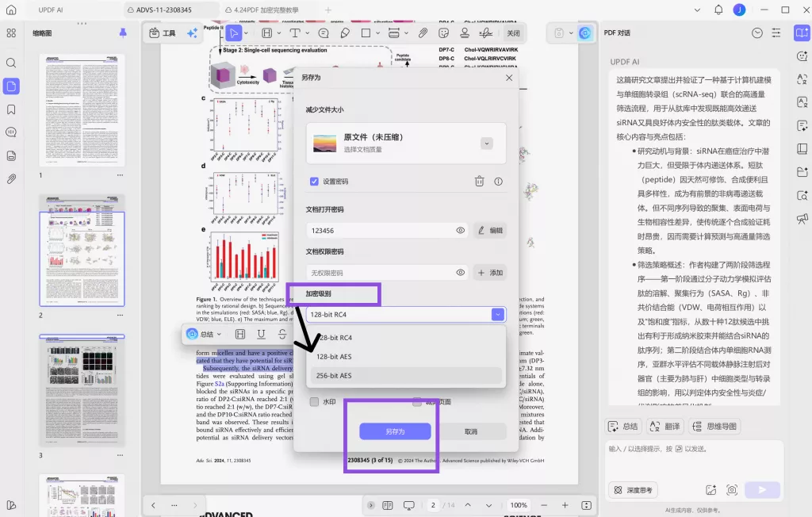Enable the 水印 checkbox
The width and height of the screenshot is (812, 517).
pyautogui.click(x=314, y=401)
